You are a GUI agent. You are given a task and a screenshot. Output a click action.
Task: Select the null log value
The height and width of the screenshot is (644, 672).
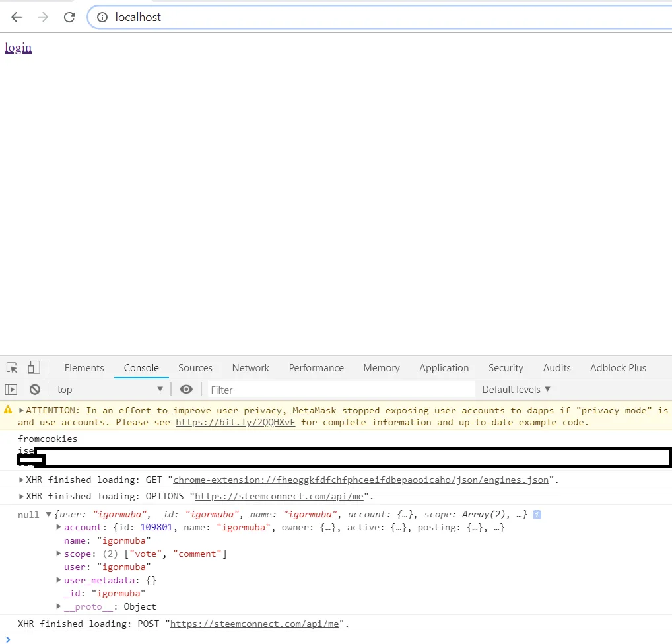28,515
